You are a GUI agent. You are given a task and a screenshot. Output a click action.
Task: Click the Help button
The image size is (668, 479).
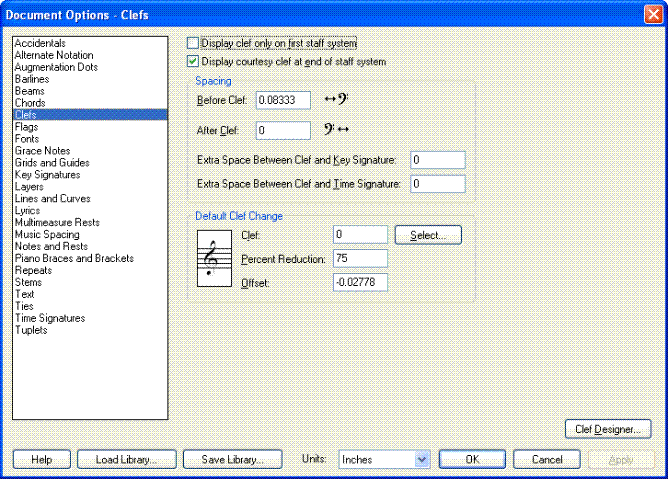(x=41, y=459)
